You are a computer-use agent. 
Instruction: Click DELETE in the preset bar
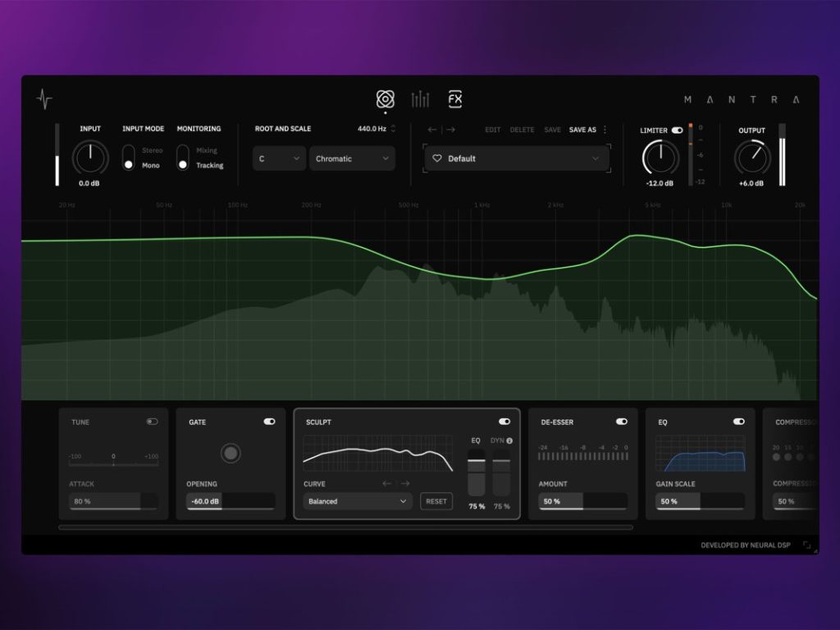[523, 129]
